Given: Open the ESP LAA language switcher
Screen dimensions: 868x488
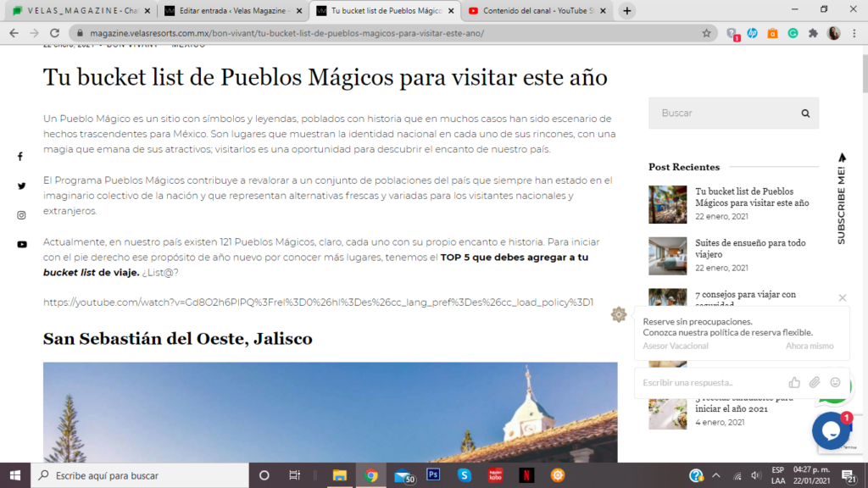Looking at the screenshot, I should pyautogui.click(x=778, y=475).
